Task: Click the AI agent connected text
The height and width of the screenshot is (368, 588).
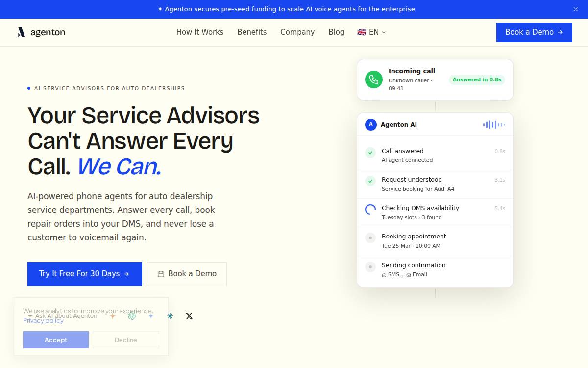Action: 407,160
